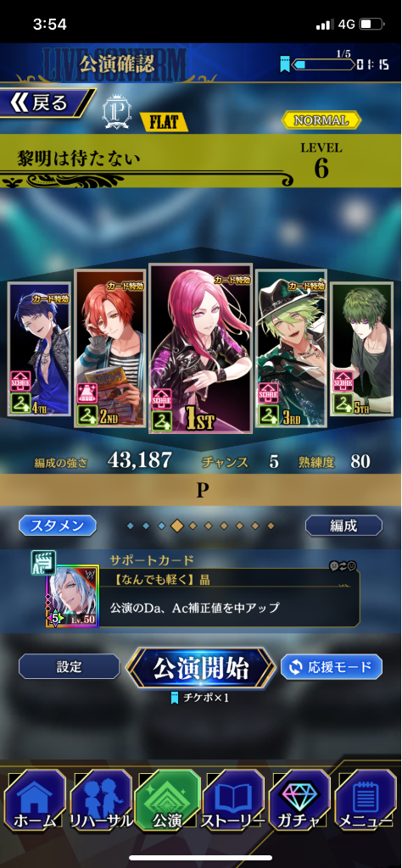The image size is (402, 868).
Task: Select the 1ST pink-haired center card
Action: click(x=200, y=348)
